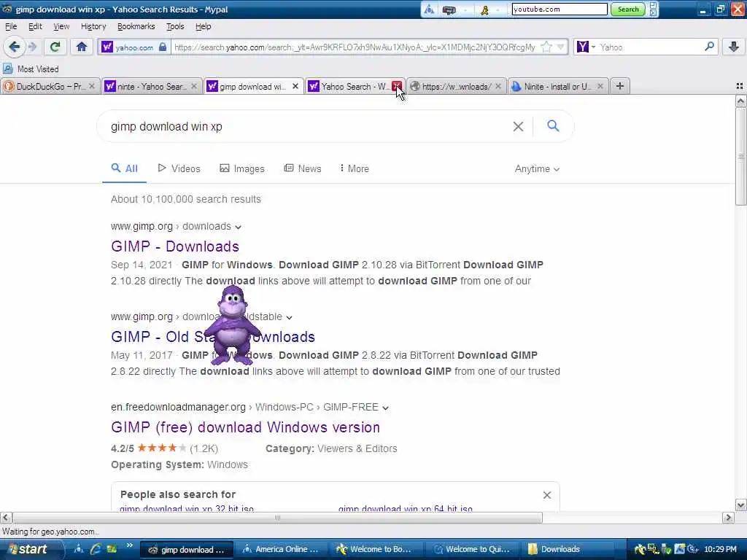Clear the search query with the X icon
The height and width of the screenshot is (560, 747).
(518, 126)
